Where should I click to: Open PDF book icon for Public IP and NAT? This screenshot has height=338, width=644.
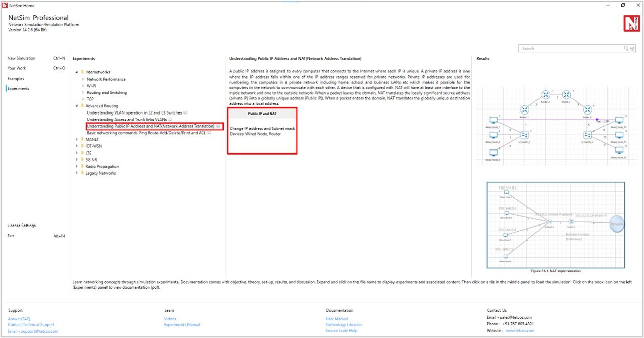tap(218, 126)
